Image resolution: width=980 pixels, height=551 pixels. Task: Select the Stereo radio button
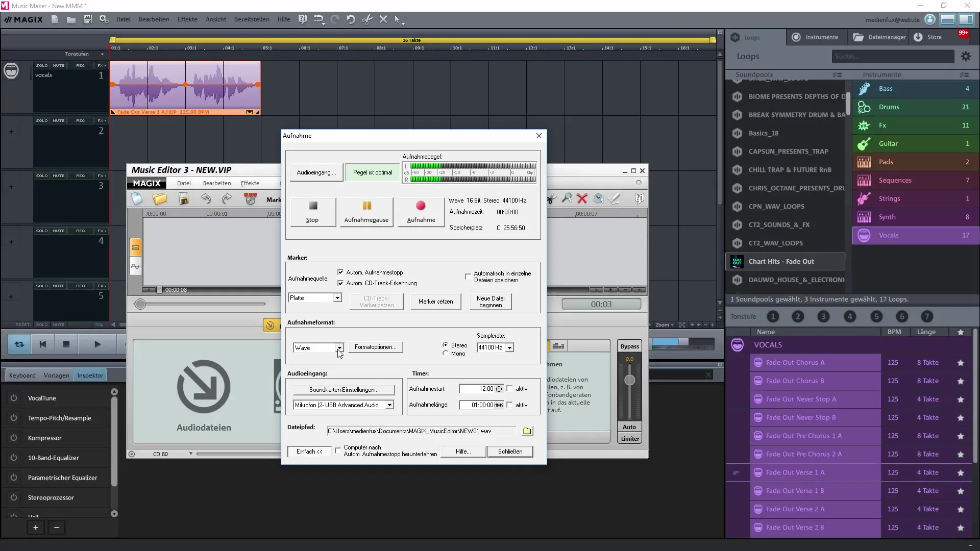pos(446,345)
